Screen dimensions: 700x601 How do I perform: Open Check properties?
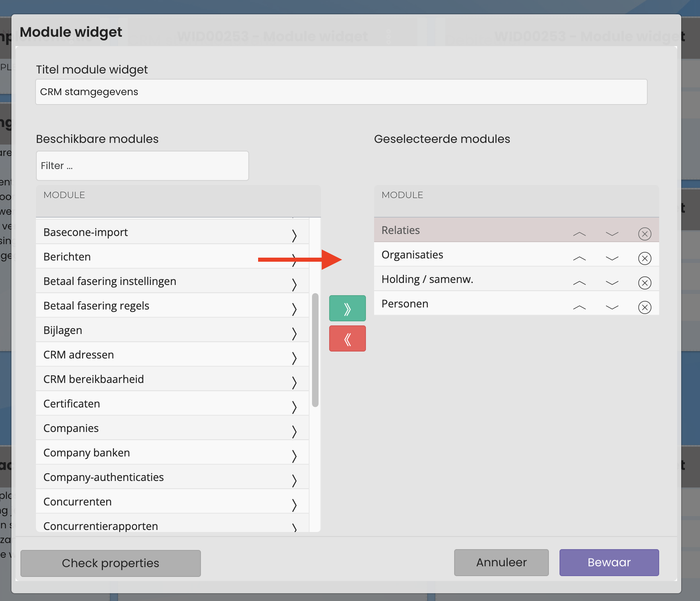(x=110, y=563)
